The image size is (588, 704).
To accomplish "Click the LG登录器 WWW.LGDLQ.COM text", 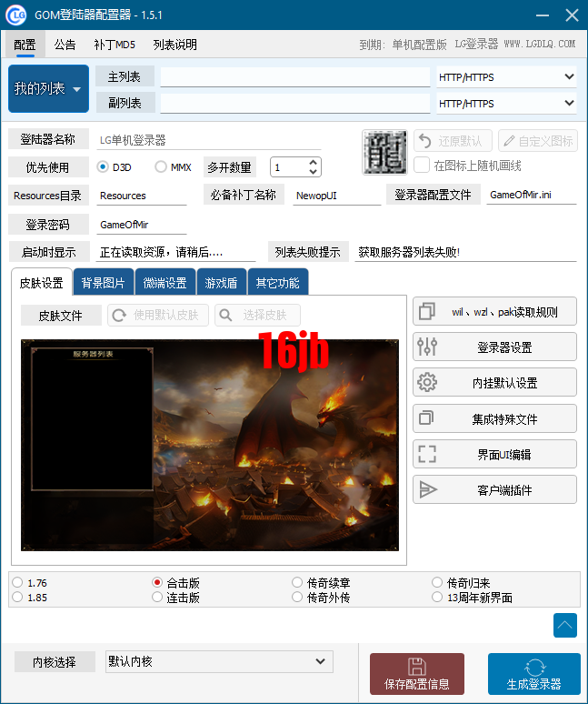I will [515, 44].
